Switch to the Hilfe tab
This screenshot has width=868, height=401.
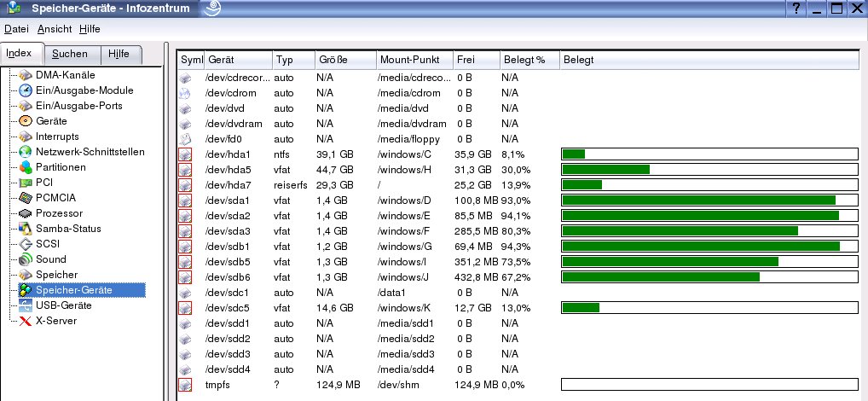119,54
